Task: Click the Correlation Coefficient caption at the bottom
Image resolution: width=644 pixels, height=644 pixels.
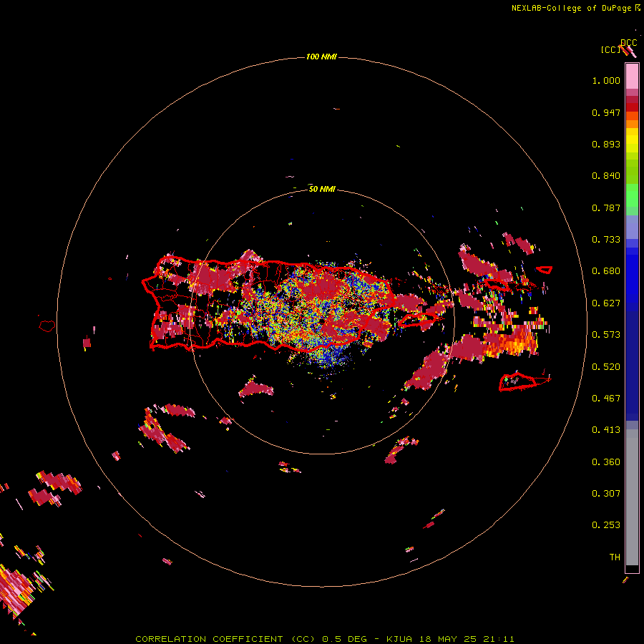Action: click(x=324, y=639)
